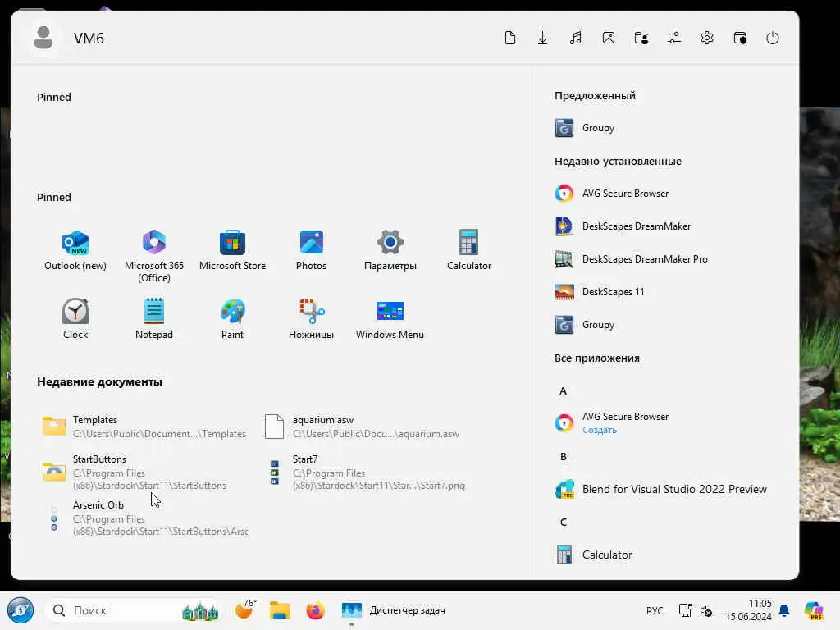
Task: Open the Downloads arrow icon in header
Action: (x=543, y=38)
